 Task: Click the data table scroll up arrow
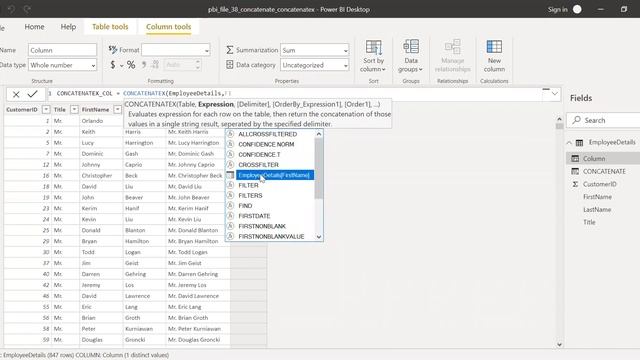559,119
